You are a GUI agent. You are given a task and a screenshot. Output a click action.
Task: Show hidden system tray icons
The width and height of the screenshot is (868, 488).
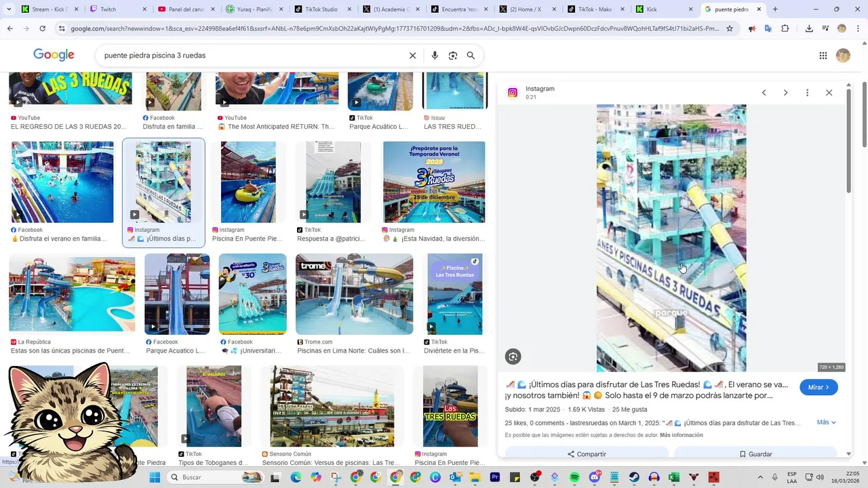(x=759, y=477)
